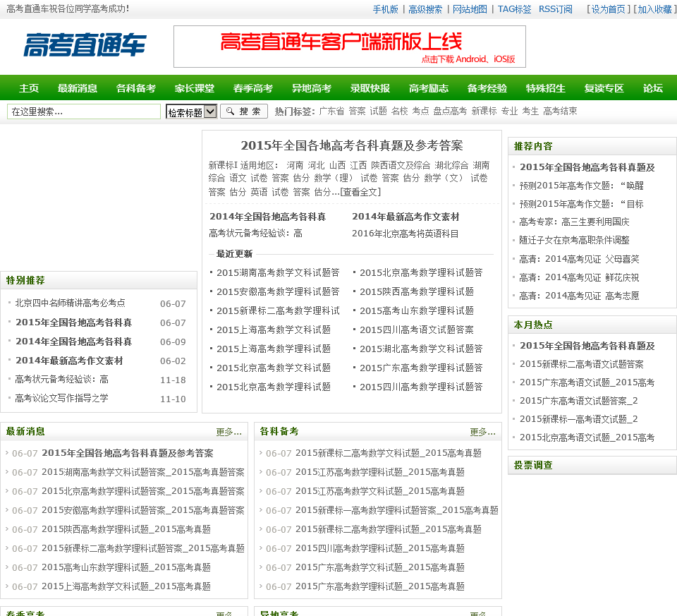Viewport: 677px width, 616px height.
Task: Open 2015陕西高考数学理科试题 in 最近更新
Action: (x=417, y=291)
